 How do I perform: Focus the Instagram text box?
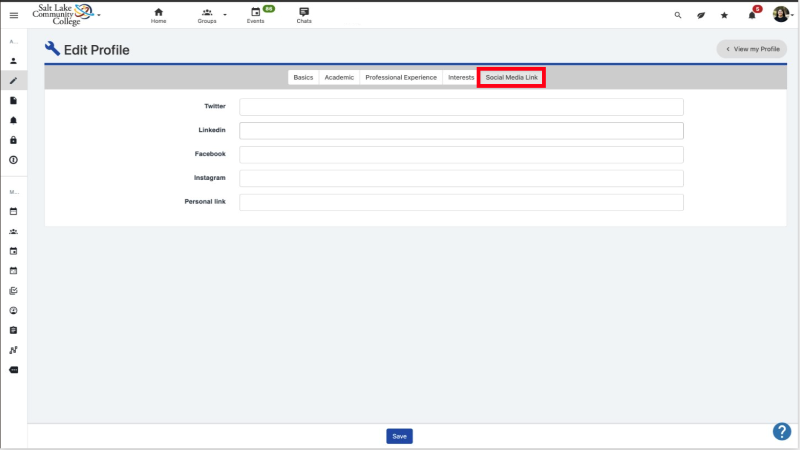(x=461, y=179)
